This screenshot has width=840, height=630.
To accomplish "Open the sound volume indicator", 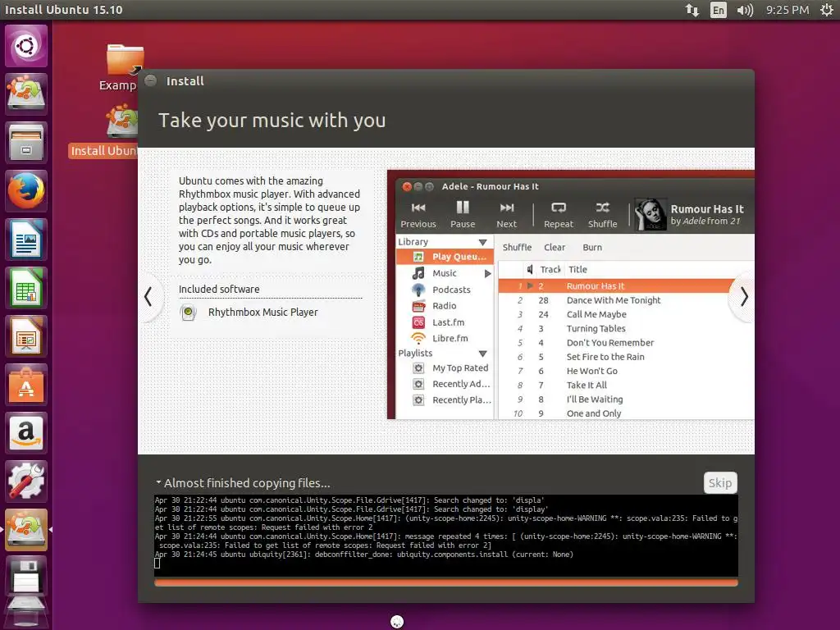I will point(745,10).
